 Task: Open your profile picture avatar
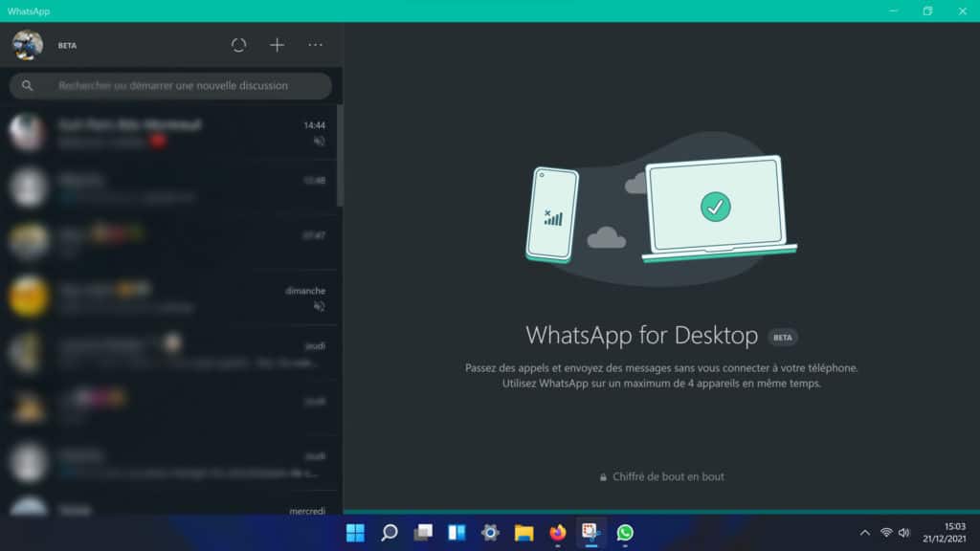point(28,45)
